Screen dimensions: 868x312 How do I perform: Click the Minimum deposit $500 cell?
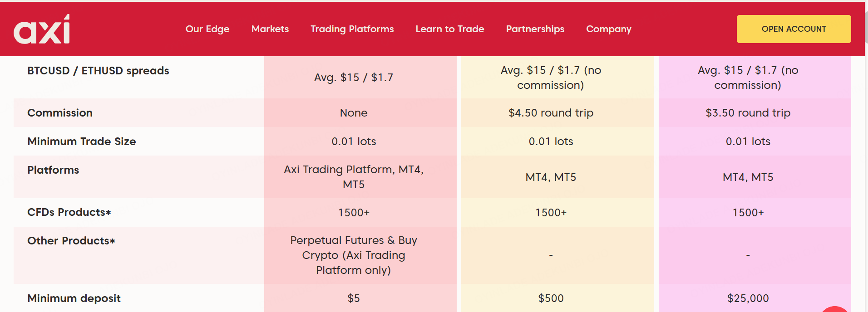(x=551, y=298)
